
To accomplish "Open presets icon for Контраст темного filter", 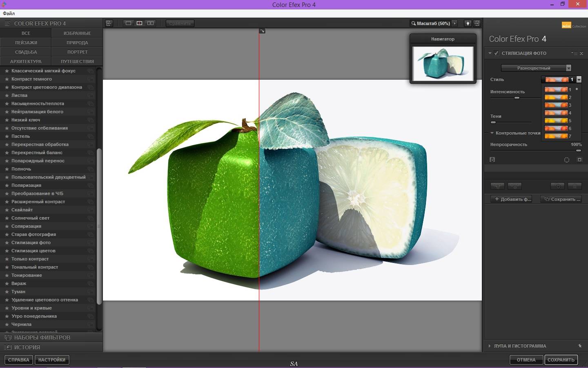I will tap(90, 79).
